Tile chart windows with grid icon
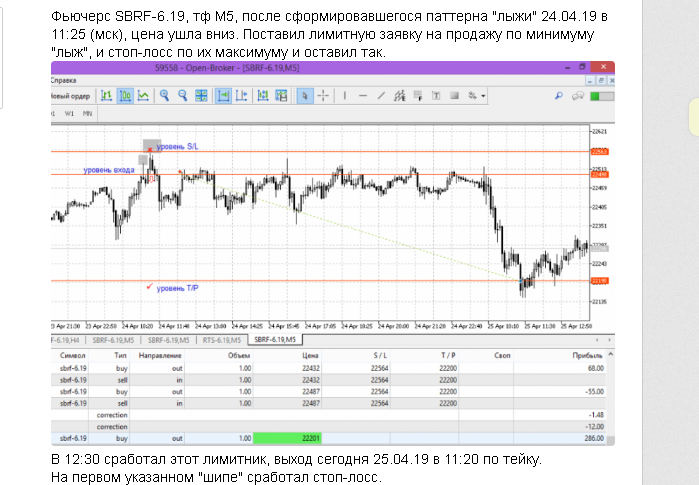This screenshot has width=699, height=485. click(x=201, y=96)
